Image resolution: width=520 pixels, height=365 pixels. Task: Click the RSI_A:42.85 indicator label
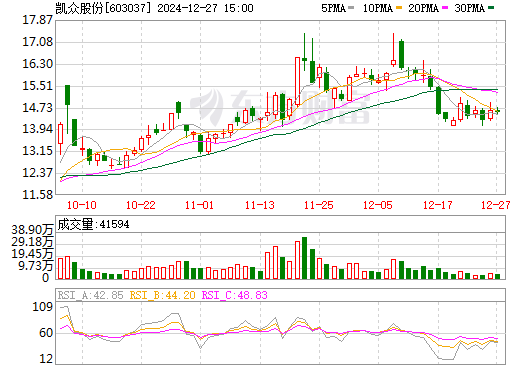click(90, 295)
